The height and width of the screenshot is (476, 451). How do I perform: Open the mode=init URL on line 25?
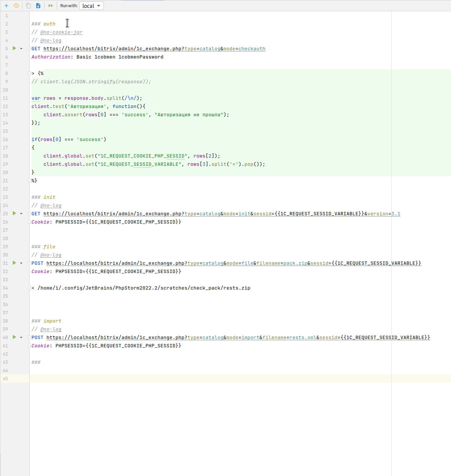click(222, 214)
